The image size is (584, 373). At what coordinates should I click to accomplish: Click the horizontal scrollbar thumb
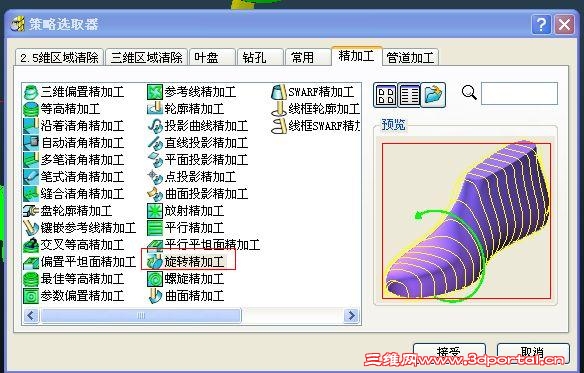[x=141, y=316]
